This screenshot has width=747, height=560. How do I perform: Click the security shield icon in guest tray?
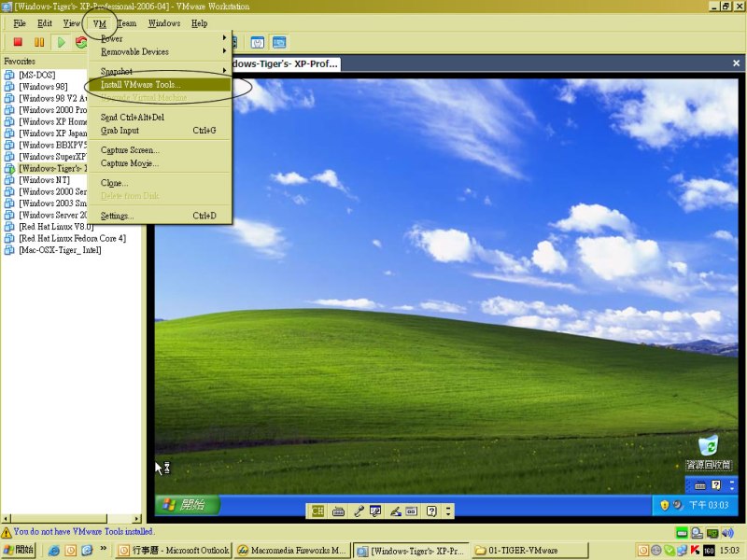coord(664,505)
